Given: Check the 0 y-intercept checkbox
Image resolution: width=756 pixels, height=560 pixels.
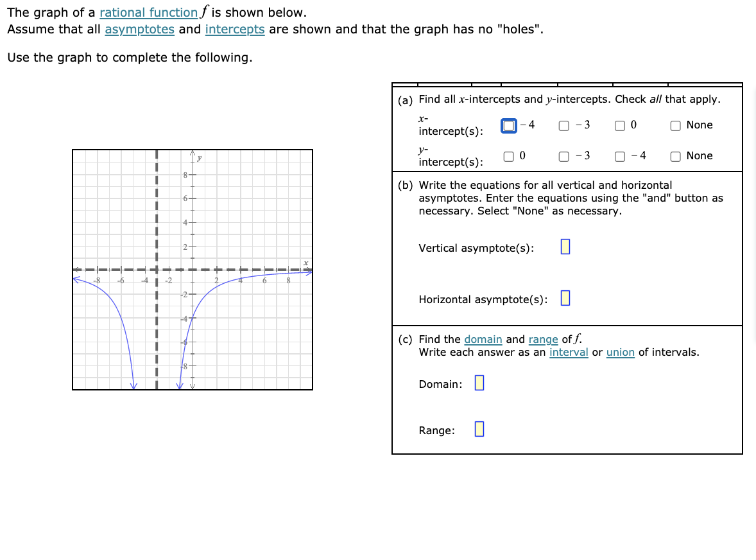Looking at the screenshot, I should [x=507, y=156].
